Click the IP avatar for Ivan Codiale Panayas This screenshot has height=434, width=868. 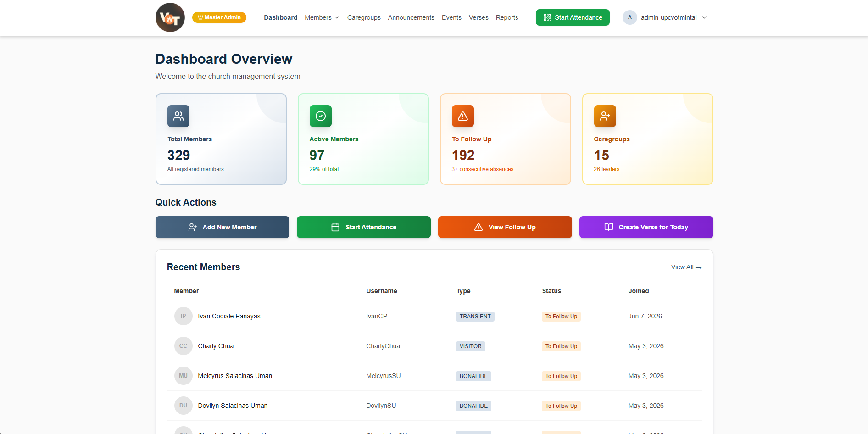(x=184, y=316)
